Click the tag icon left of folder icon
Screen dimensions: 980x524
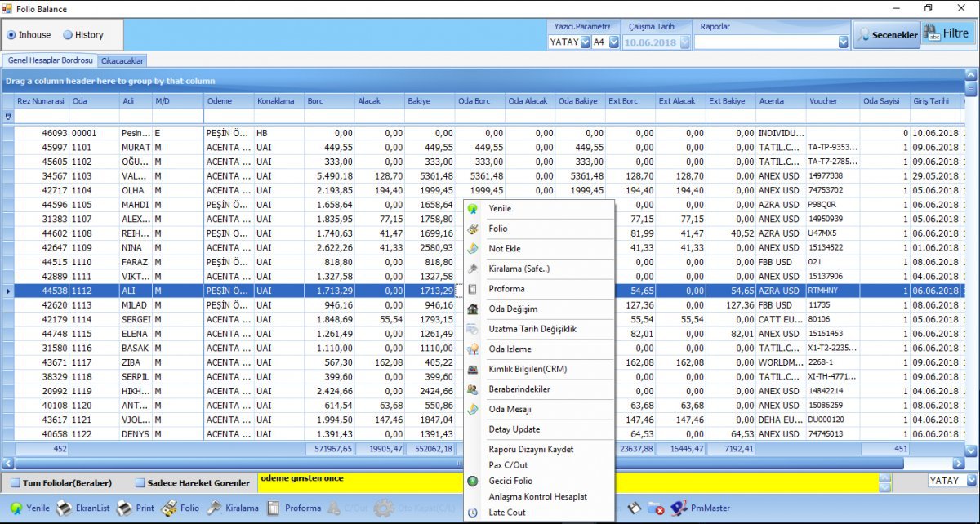click(633, 508)
